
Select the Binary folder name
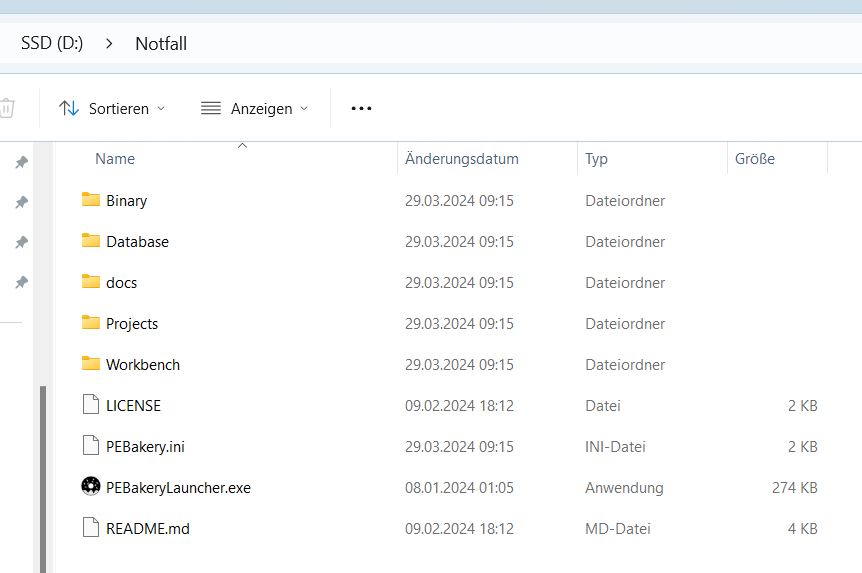126,201
